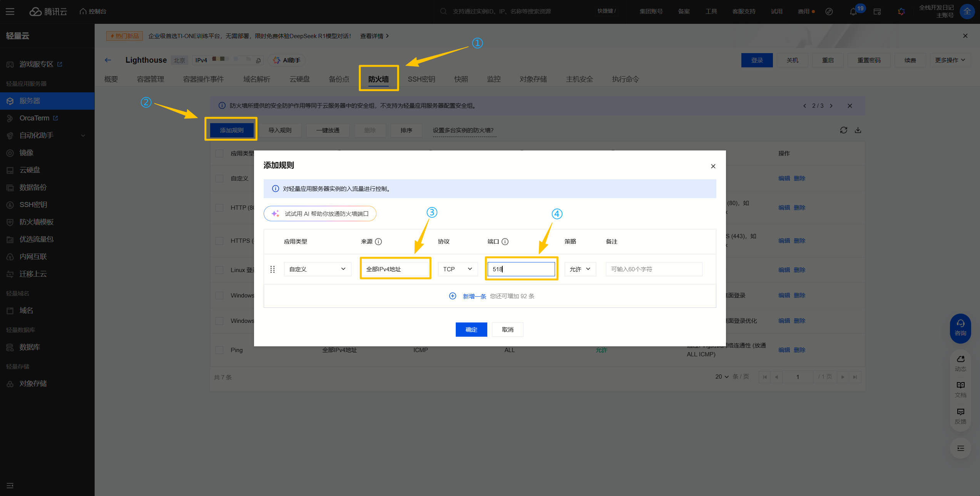This screenshot has width=980, height=496.
Task: Click the plus icon for 新增一条
Action: 453,296
